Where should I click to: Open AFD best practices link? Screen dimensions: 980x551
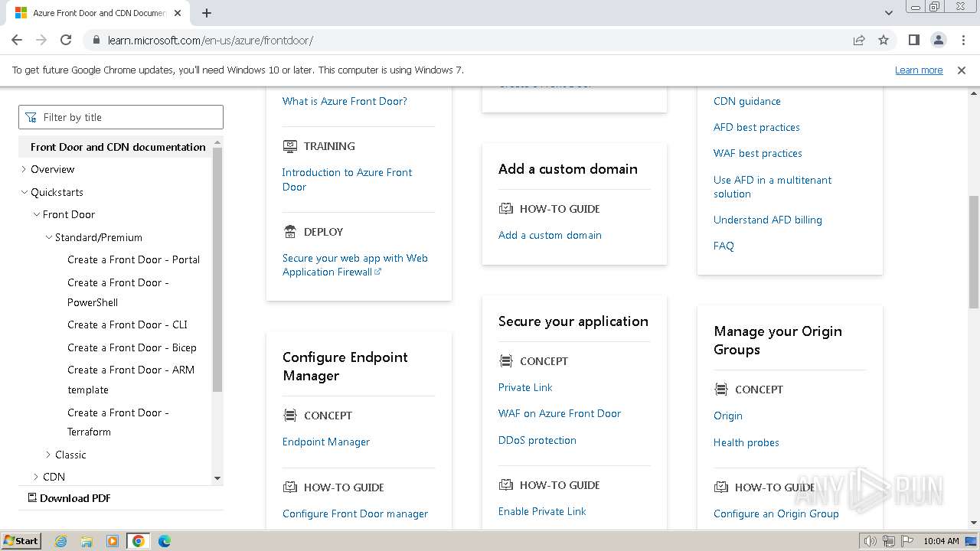click(x=756, y=127)
